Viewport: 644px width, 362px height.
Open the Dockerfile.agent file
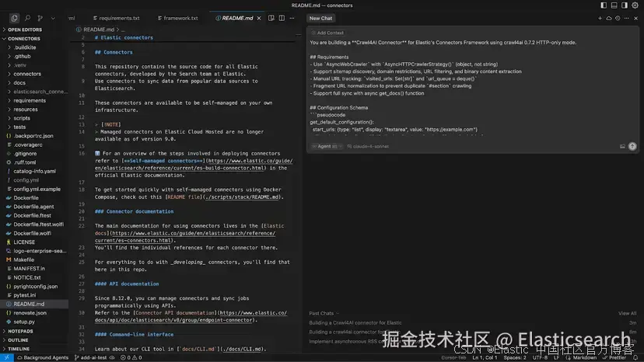pos(34,207)
